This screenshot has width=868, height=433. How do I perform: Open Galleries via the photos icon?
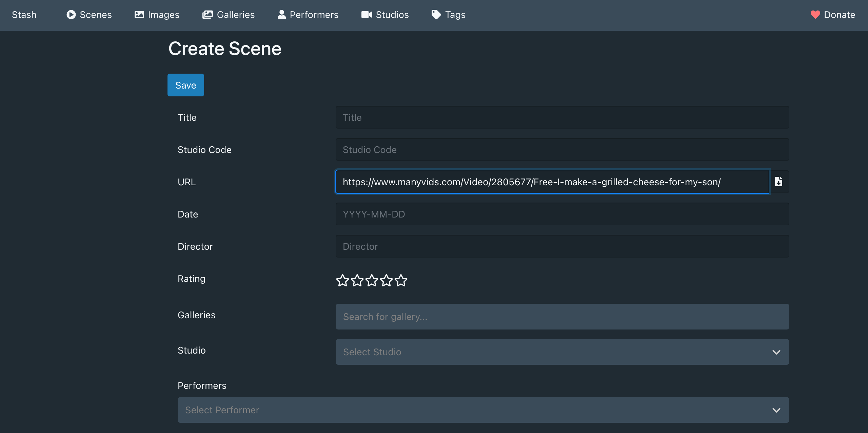click(x=207, y=15)
